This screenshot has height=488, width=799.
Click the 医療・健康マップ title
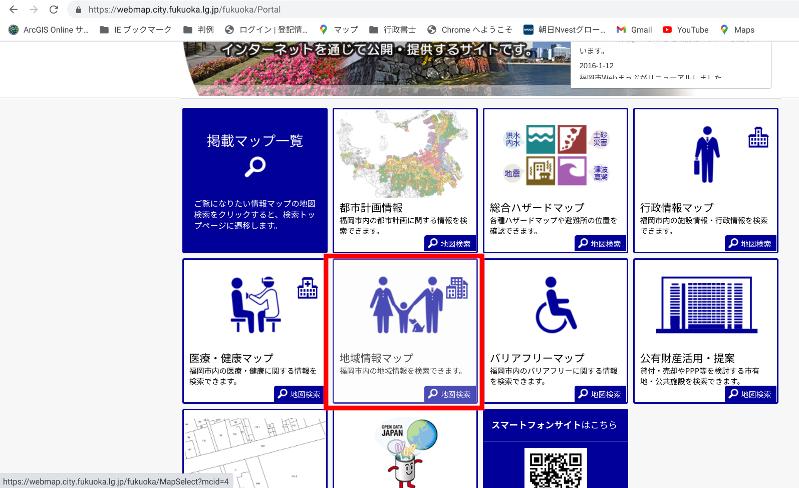point(231,358)
